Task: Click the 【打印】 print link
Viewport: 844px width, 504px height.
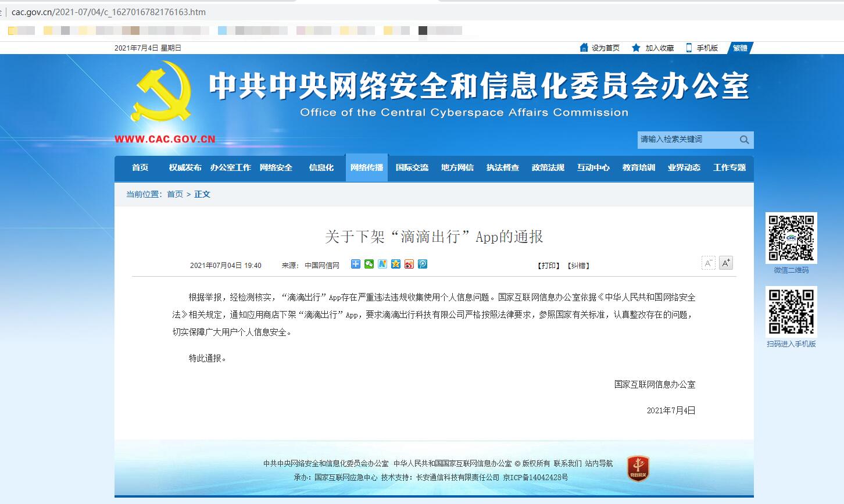Action: (548, 266)
